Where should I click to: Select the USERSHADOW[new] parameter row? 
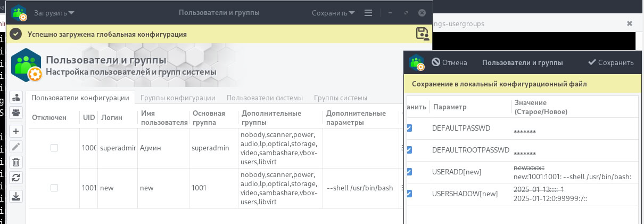[x=465, y=194]
